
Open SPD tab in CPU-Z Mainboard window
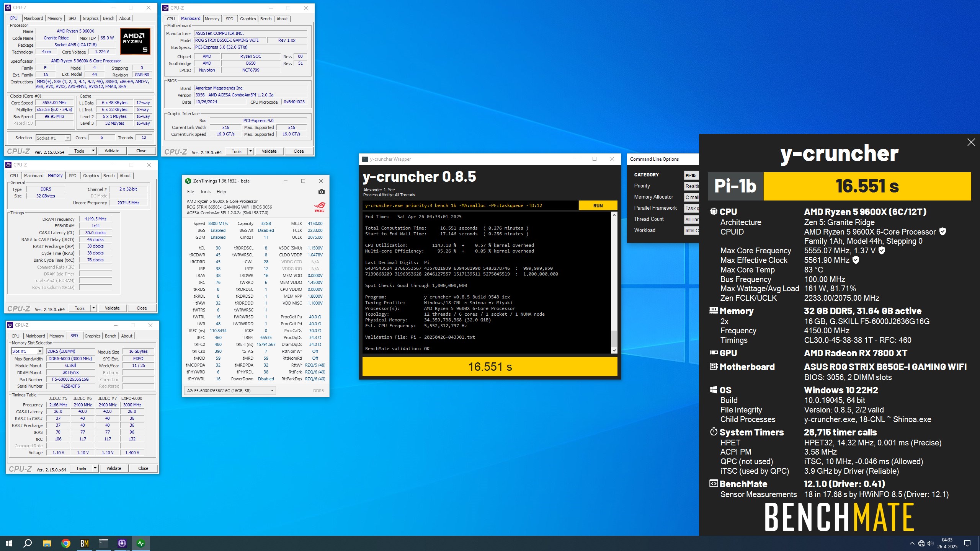pyautogui.click(x=230, y=19)
